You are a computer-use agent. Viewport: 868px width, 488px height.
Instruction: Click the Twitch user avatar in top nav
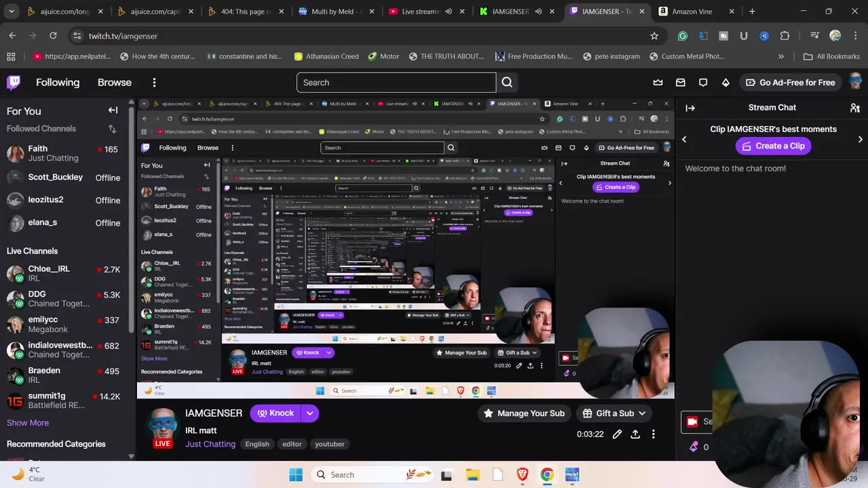click(x=855, y=83)
